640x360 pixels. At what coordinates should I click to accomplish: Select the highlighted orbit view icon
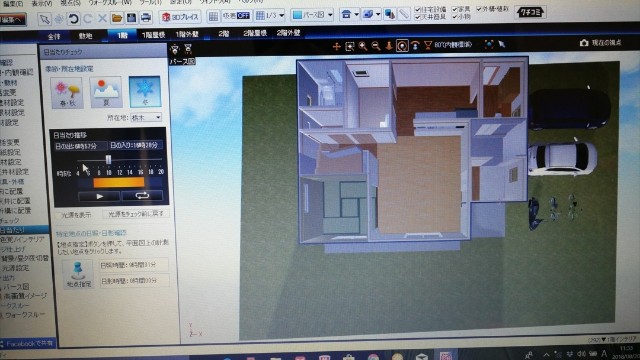point(402,46)
